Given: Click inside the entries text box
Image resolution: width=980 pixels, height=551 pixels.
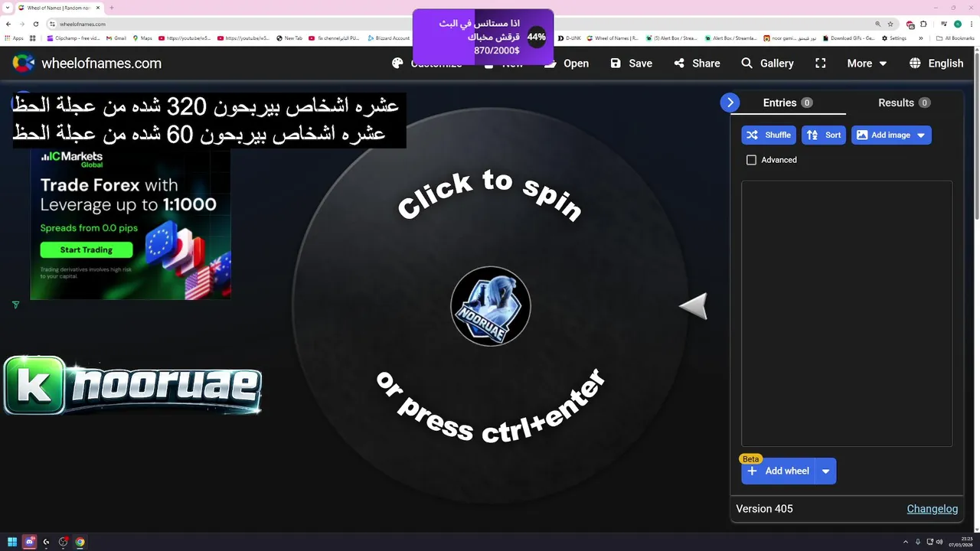Looking at the screenshot, I should pyautogui.click(x=847, y=314).
